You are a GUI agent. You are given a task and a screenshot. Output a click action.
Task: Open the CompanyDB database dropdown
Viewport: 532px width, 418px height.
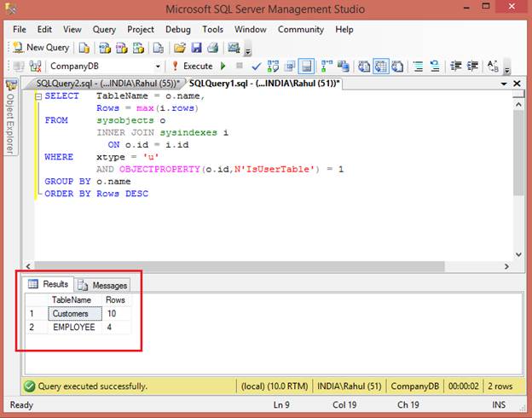(158, 67)
